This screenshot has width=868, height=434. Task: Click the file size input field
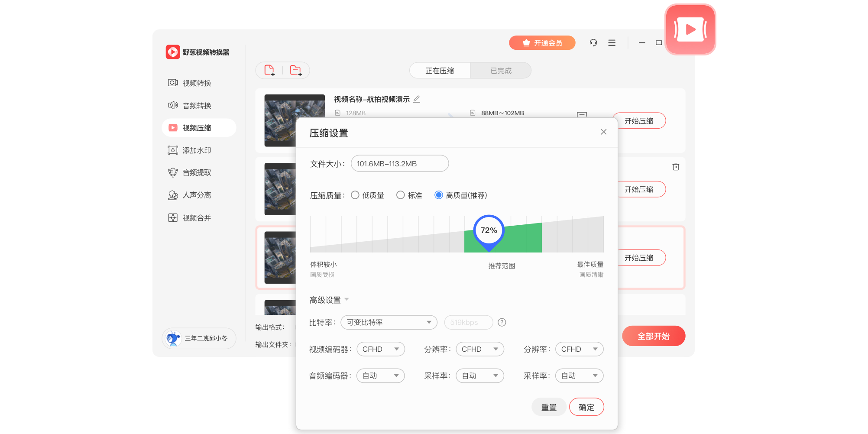pos(399,164)
